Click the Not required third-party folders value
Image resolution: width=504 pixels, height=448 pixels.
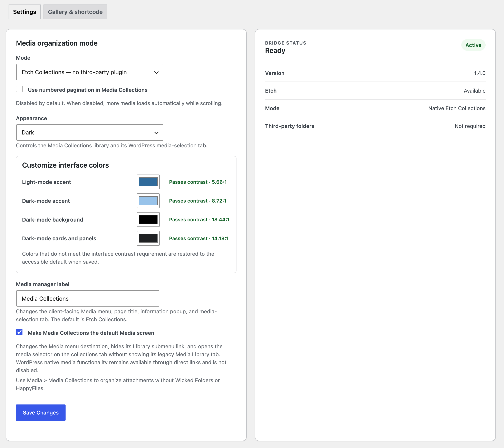click(x=470, y=126)
